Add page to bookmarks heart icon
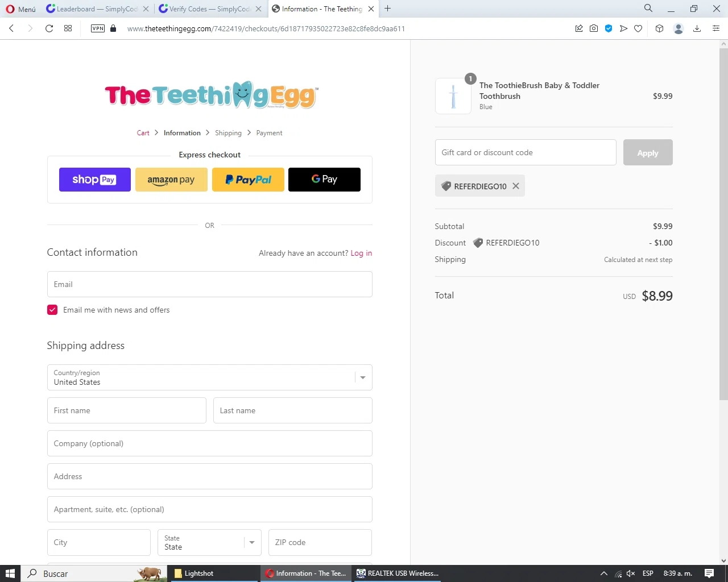 [x=638, y=28]
